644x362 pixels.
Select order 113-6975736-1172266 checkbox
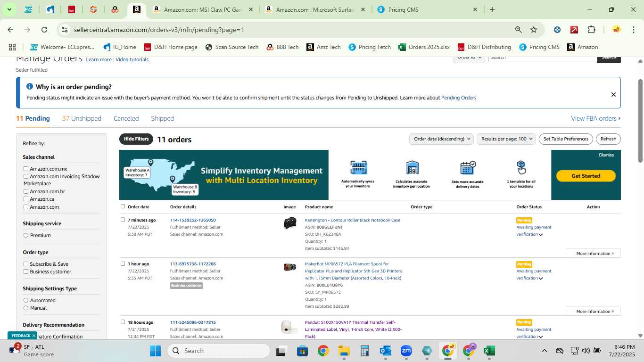coord(123,263)
